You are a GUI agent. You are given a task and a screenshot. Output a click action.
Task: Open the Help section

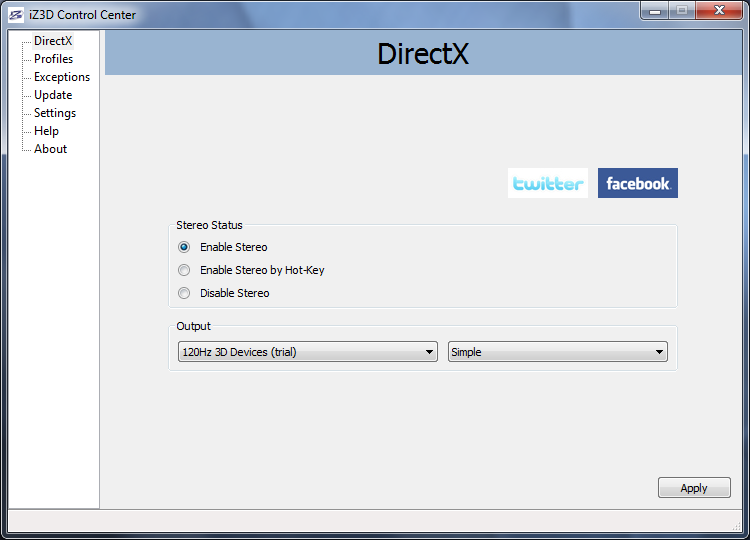tap(46, 131)
